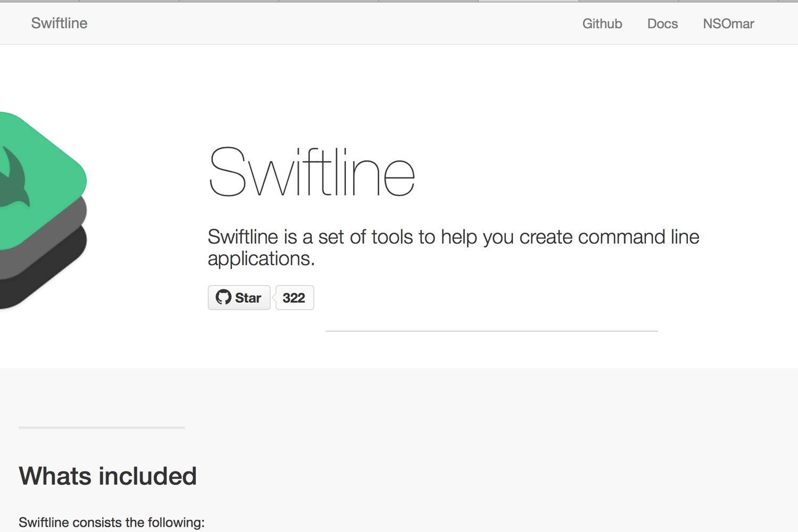Image resolution: width=798 pixels, height=532 pixels.
Task: Click short divider above "Whats included"
Action: [102, 427]
